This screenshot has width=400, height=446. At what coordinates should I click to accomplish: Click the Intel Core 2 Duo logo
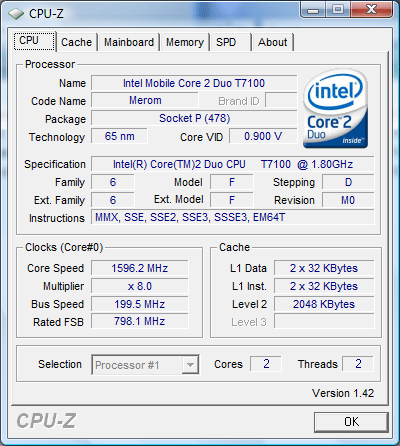335,108
